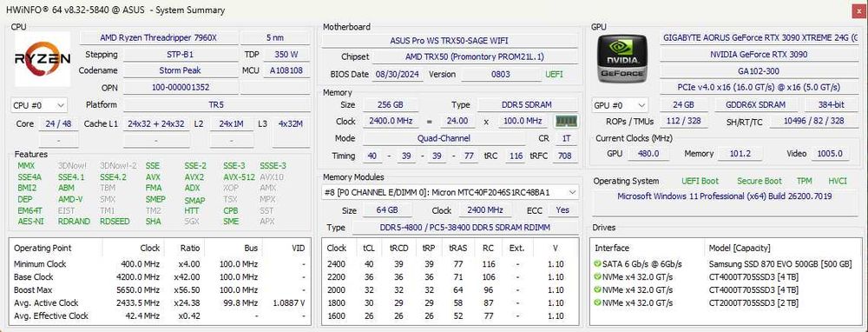Click the Video clock 1005.0 value

click(830, 154)
